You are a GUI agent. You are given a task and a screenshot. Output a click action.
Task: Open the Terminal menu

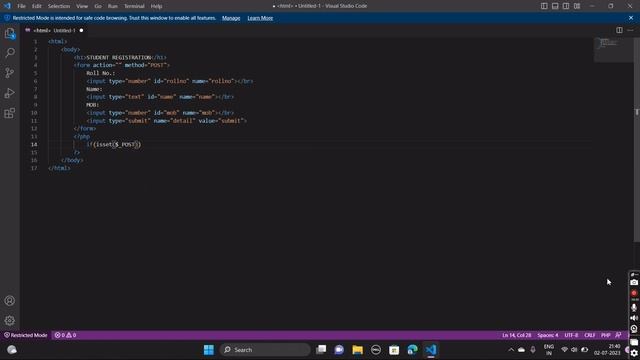tap(134, 6)
